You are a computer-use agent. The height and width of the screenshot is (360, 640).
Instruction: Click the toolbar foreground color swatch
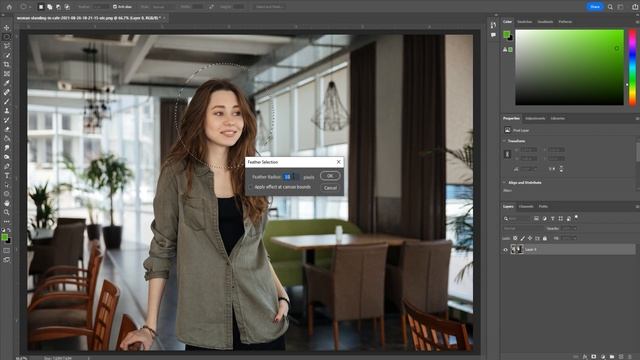(x=4, y=237)
